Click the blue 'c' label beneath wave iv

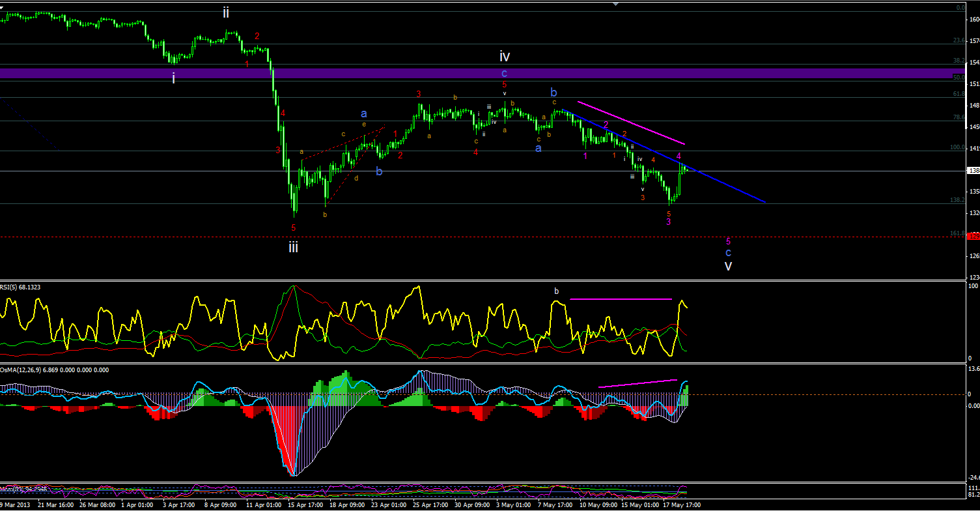(504, 73)
